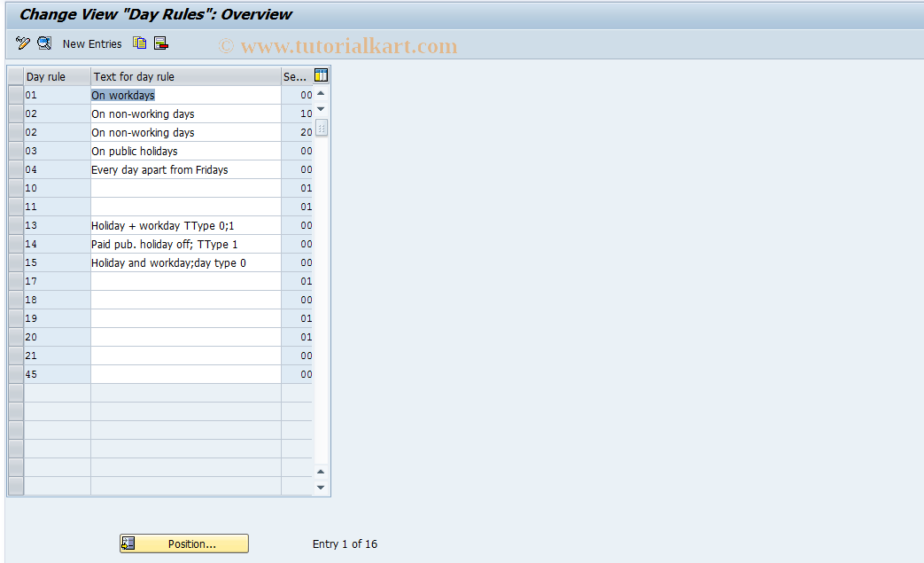Select row selector for day rule 21

click(x=16, y=356)
